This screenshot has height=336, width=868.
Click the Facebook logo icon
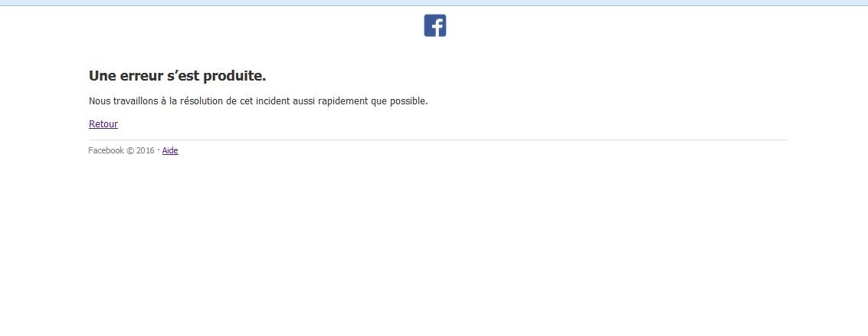[435, 25]
